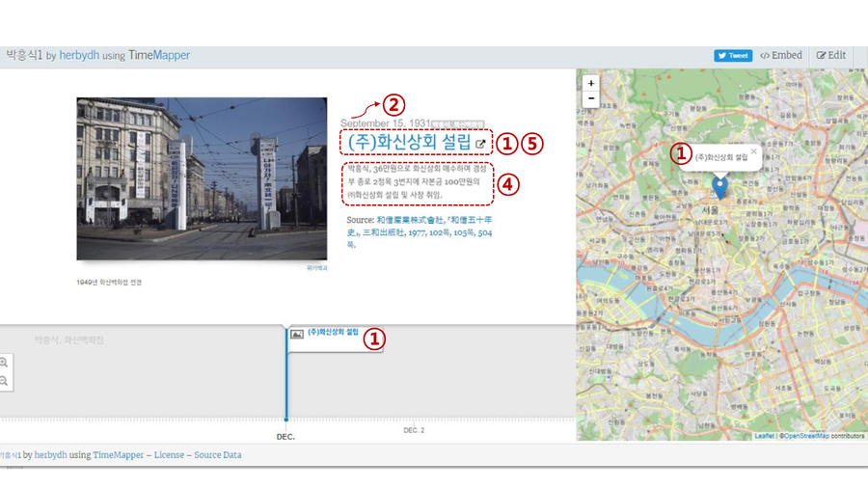Open the 1949 department store photo

(202, 178)
